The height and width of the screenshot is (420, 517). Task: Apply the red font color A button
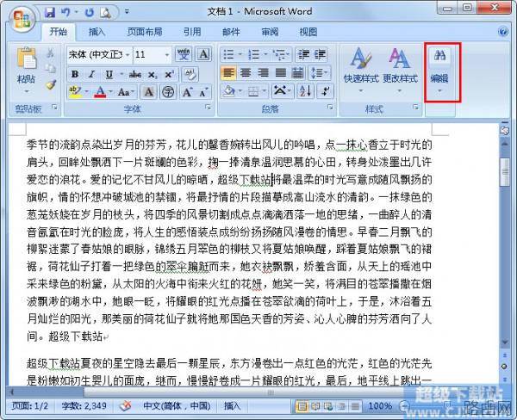(100, 92)
